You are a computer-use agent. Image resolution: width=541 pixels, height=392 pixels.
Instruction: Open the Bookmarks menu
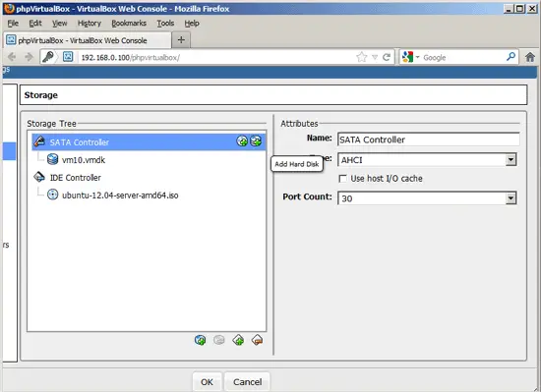129,23
